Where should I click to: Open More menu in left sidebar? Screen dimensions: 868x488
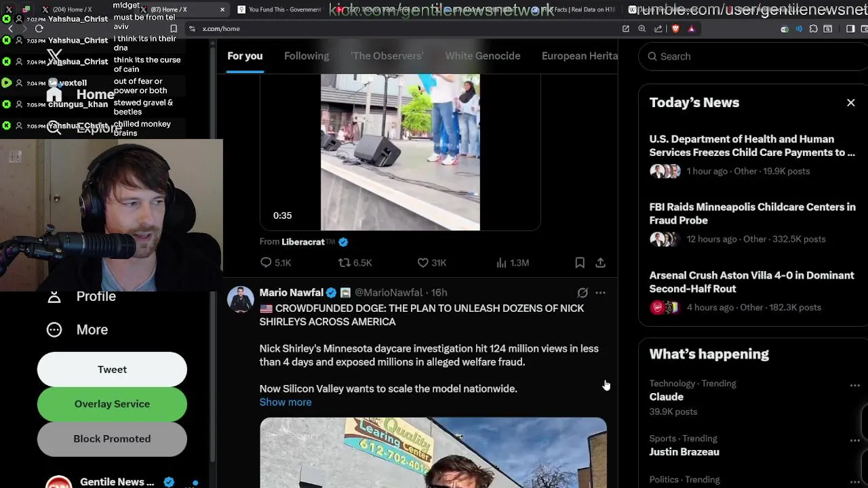coord(92,329)
